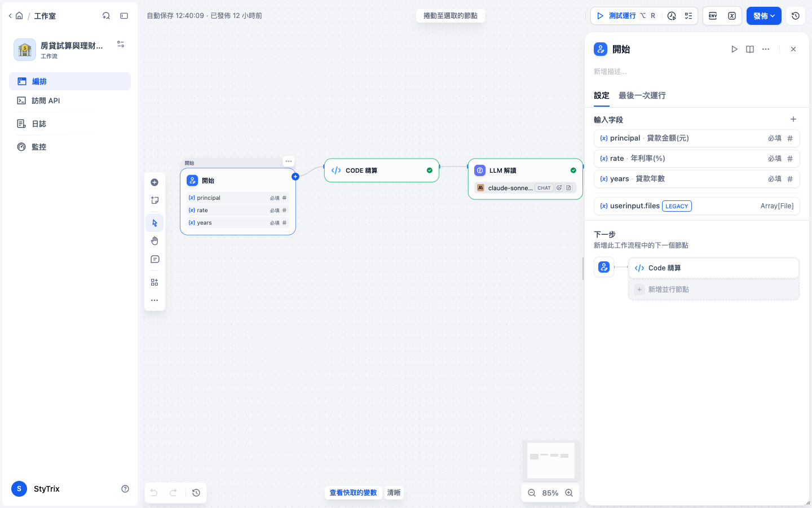
Task: Click the 測試運行 button
Action: (x=622, y=16)
